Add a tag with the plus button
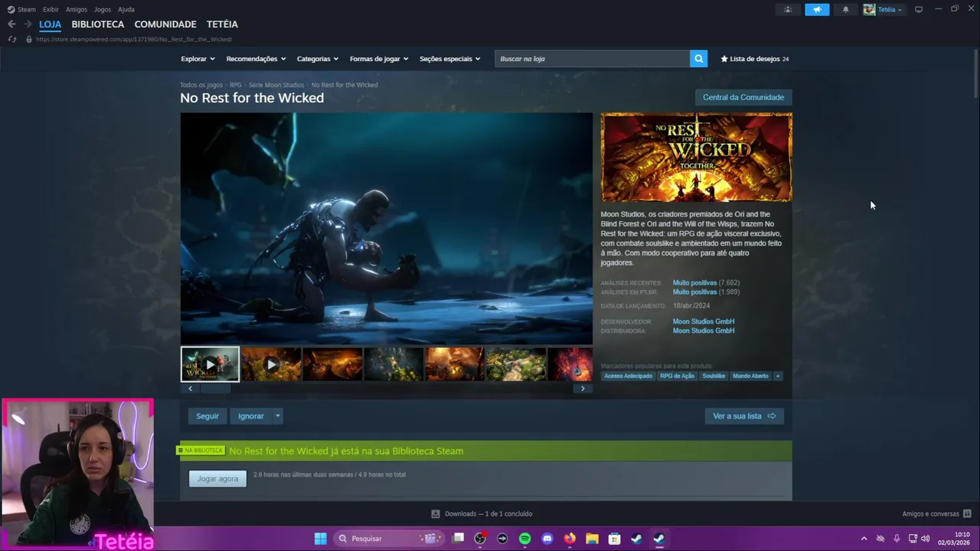 point(777,376)
